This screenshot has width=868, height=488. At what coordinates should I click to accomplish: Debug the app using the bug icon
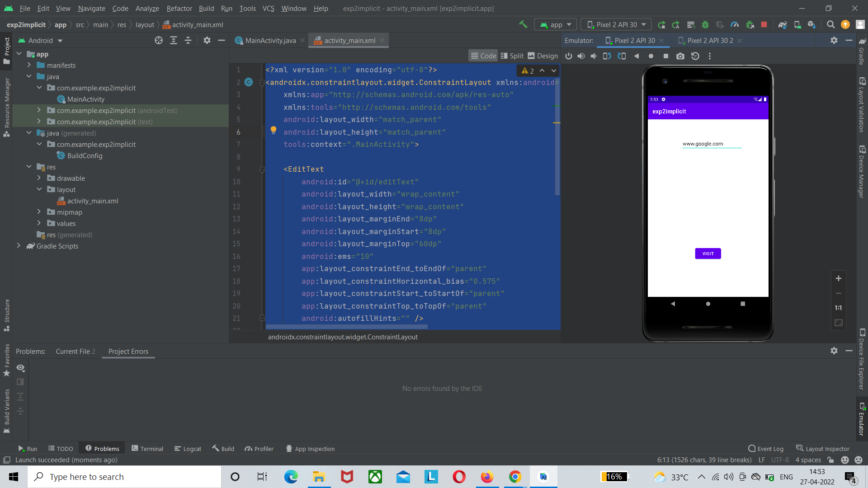click(705, 24)
